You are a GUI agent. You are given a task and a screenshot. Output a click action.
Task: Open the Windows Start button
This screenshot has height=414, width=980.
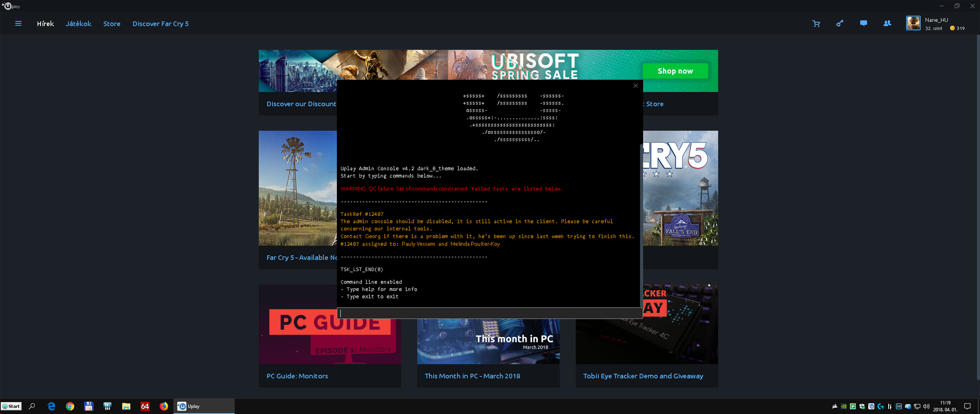point(11,406)
